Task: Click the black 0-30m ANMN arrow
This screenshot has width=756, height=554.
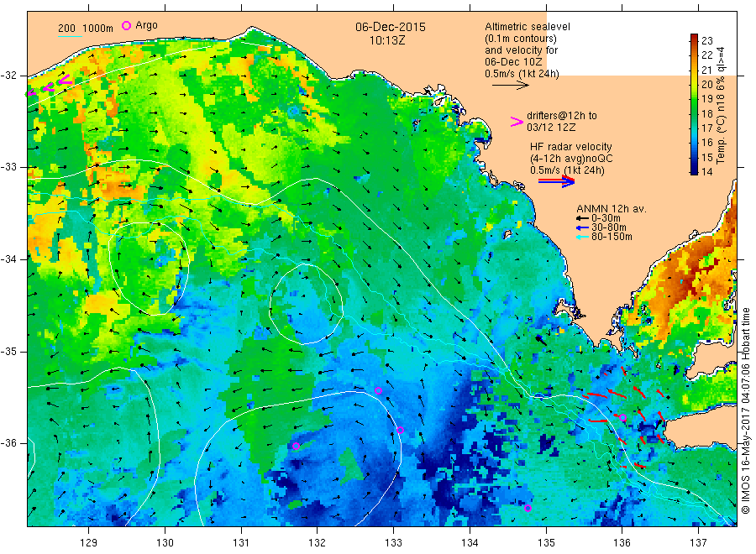Action: tap(582, 219)
